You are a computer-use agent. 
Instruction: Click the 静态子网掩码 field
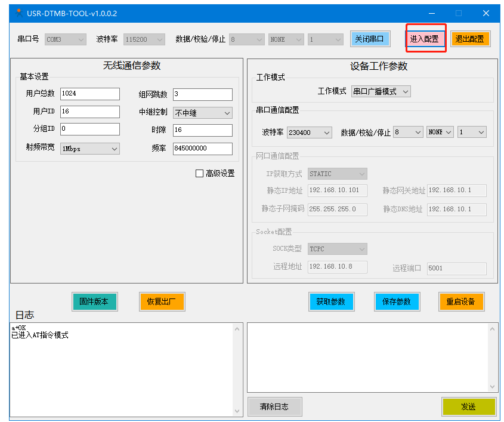[x=337, y=210]
